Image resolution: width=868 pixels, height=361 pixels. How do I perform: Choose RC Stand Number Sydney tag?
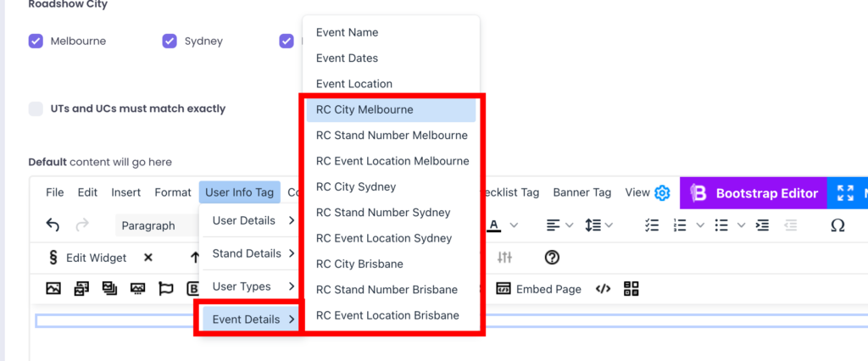coord(383,213)
